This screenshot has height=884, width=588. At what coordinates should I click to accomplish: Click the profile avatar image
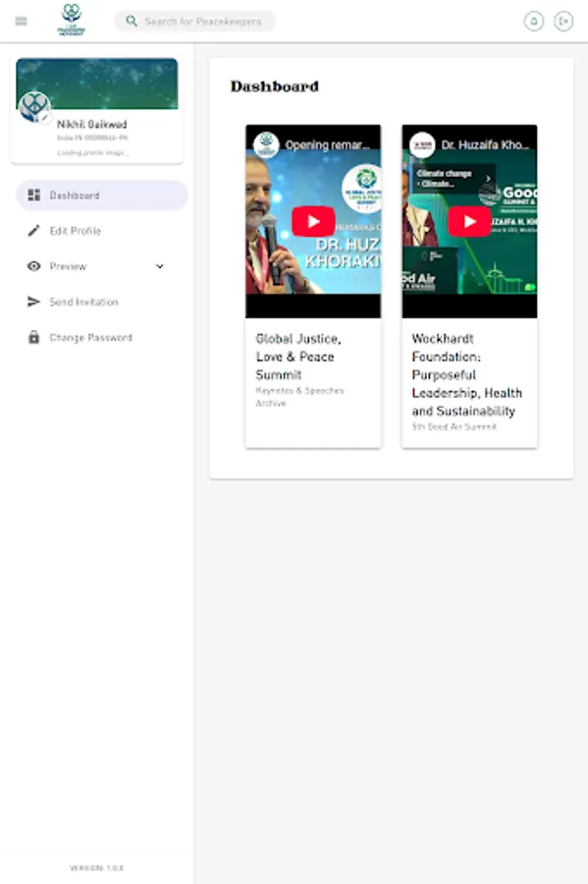tap(33, 106)
